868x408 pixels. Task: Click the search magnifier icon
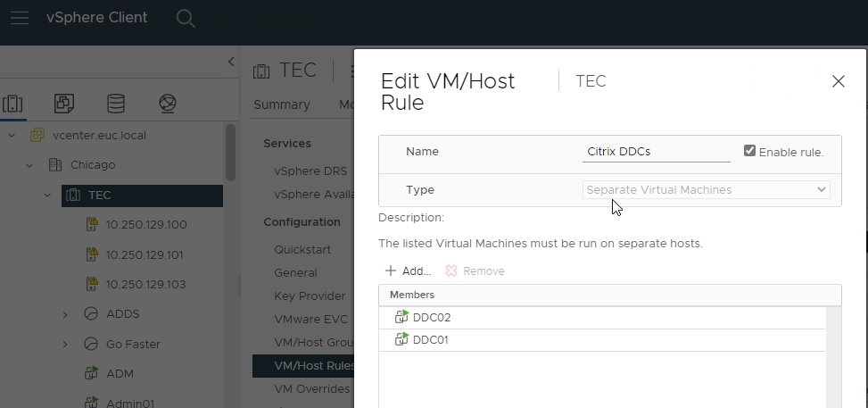pyautogui.click(x=185, y=19)
